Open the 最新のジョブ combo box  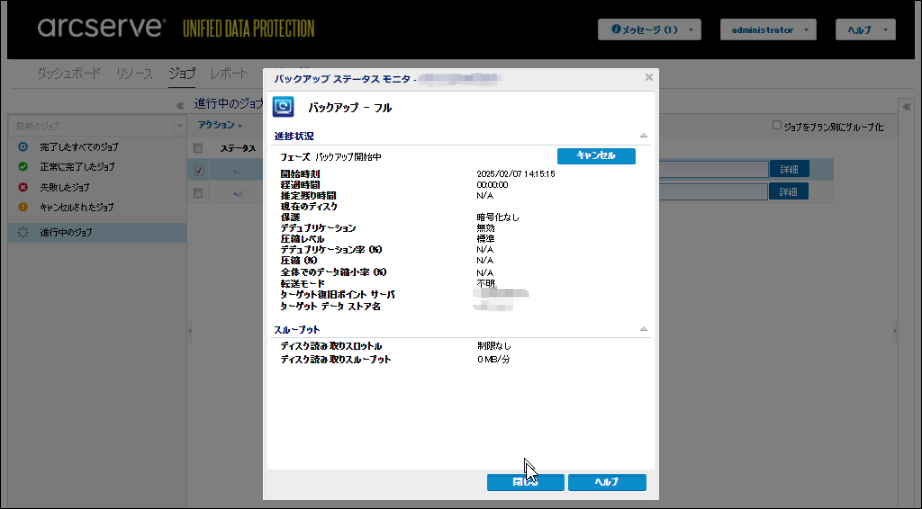coord(98,126)
